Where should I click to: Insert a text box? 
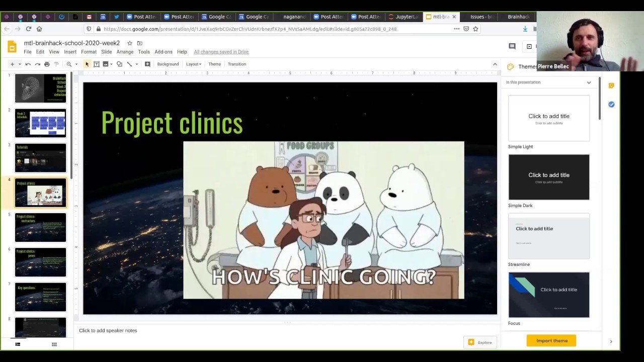[x=97, y=64]
